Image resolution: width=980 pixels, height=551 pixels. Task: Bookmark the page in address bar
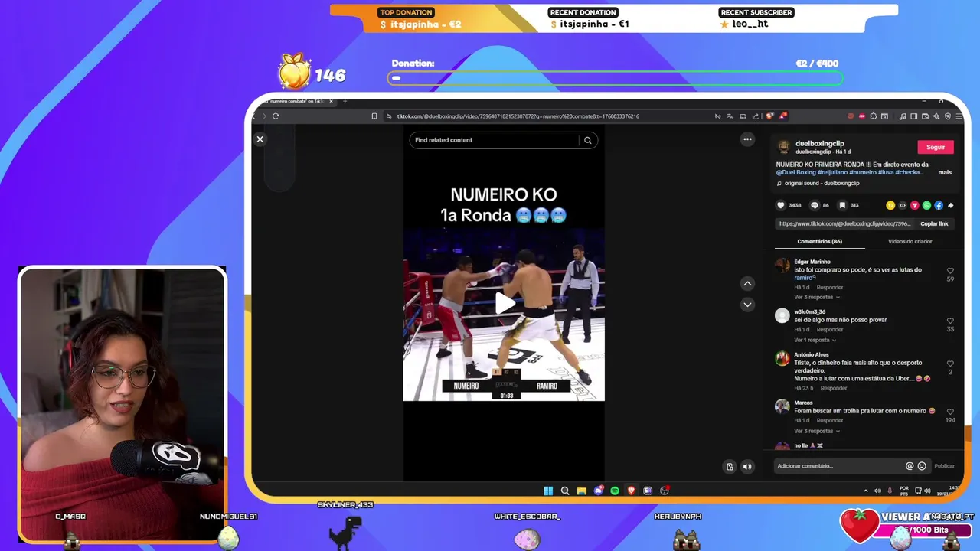374,116
